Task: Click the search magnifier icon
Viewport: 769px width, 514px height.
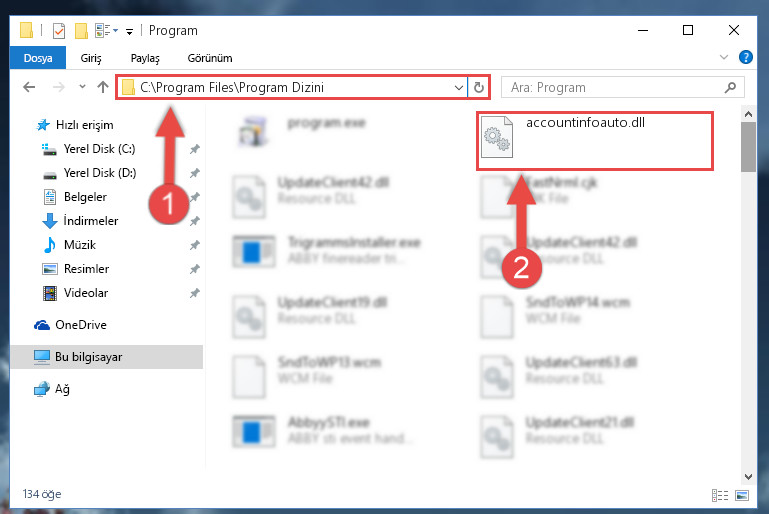Action: pos(730,87)
